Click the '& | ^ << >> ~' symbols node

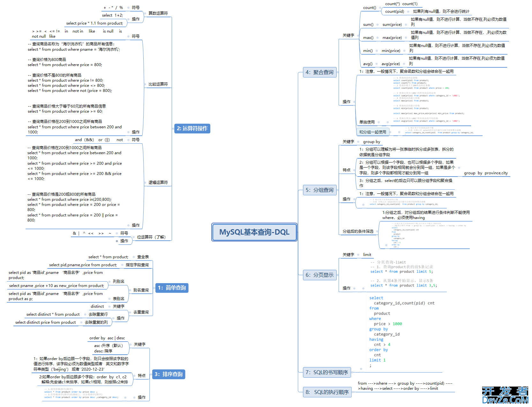[92, 233]
